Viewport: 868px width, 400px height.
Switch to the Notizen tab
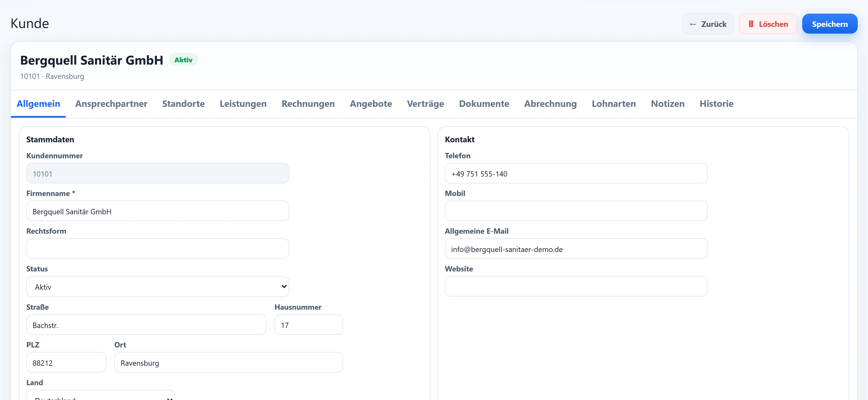coord(668,104)
